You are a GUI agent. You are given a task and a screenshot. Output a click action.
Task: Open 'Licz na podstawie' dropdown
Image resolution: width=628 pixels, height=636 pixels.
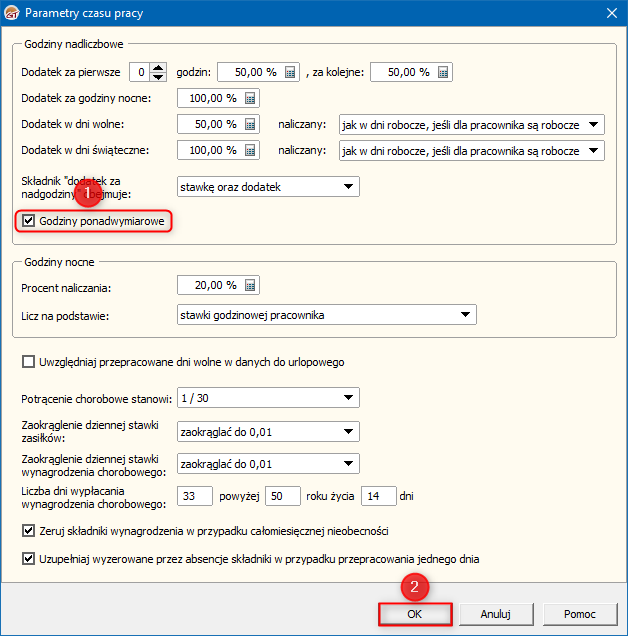point(327,315)
